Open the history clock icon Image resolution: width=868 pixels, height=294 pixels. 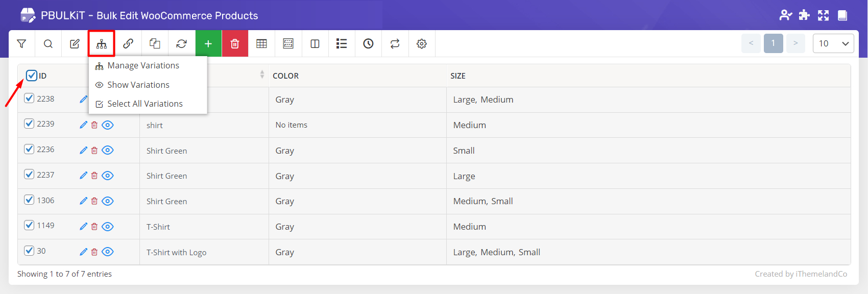(368, 44)
